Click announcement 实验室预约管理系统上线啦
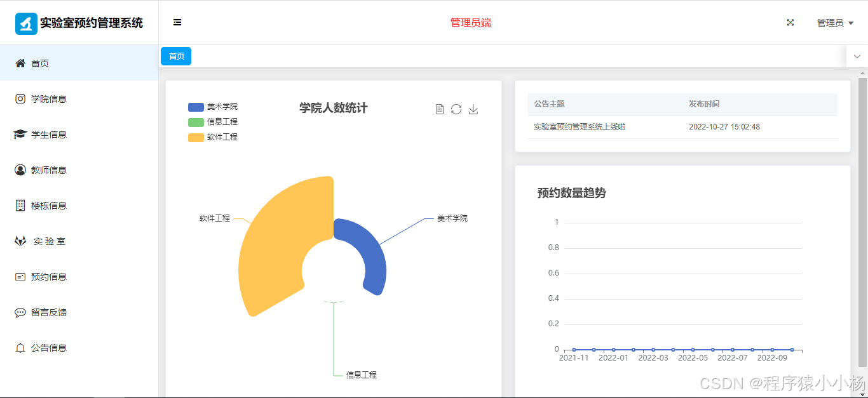The width and height of the screenshot is (868, 398). point(580,127)
